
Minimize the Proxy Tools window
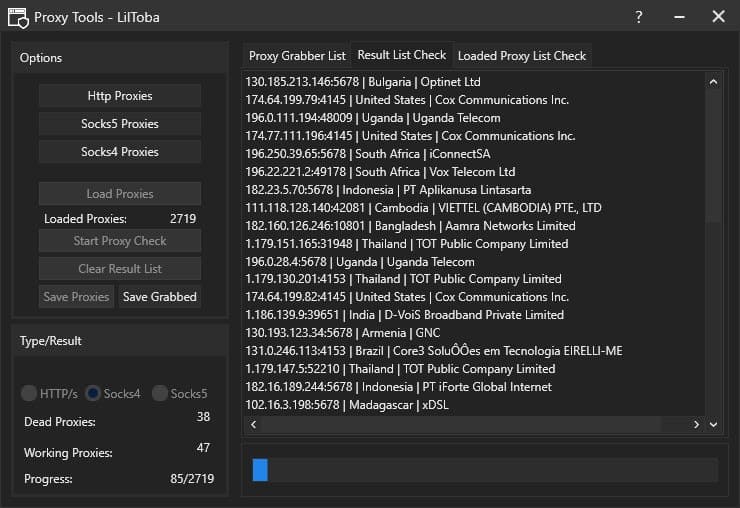(x=679, y=17)
